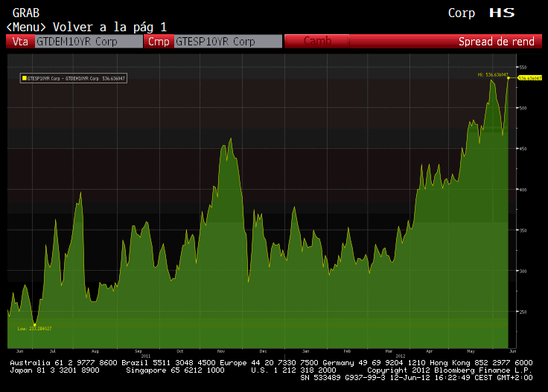Click the Copyright 2012 Bloomberg Finance text

(x=450, y=370)
